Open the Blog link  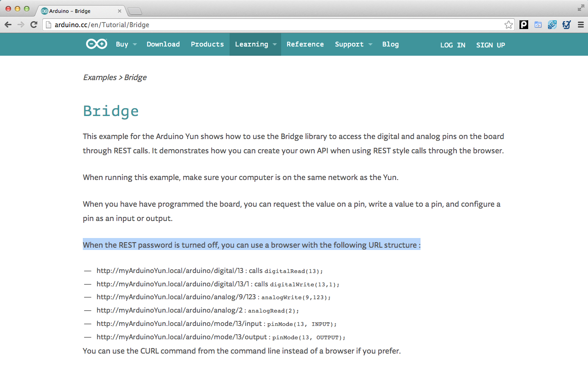coord(391,44)
